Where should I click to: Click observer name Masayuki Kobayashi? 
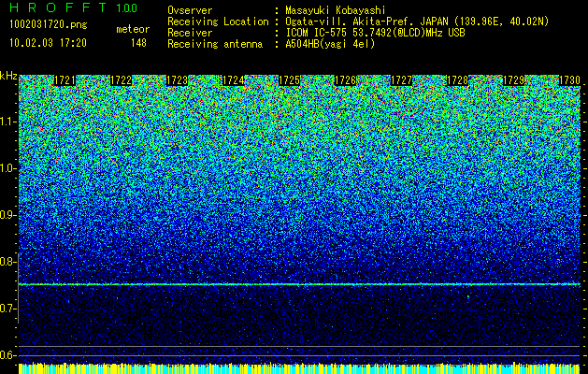click(x=335, y=10)
